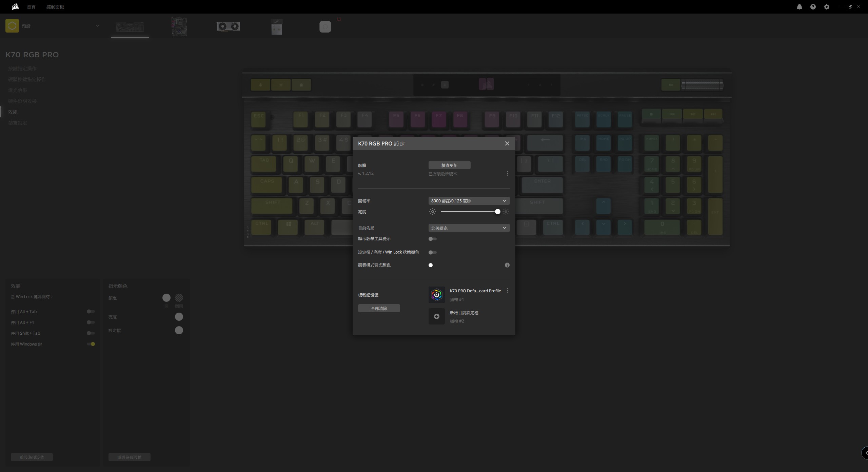Click the 鎖定 關閉 checkered swatch

coord(179,298)
